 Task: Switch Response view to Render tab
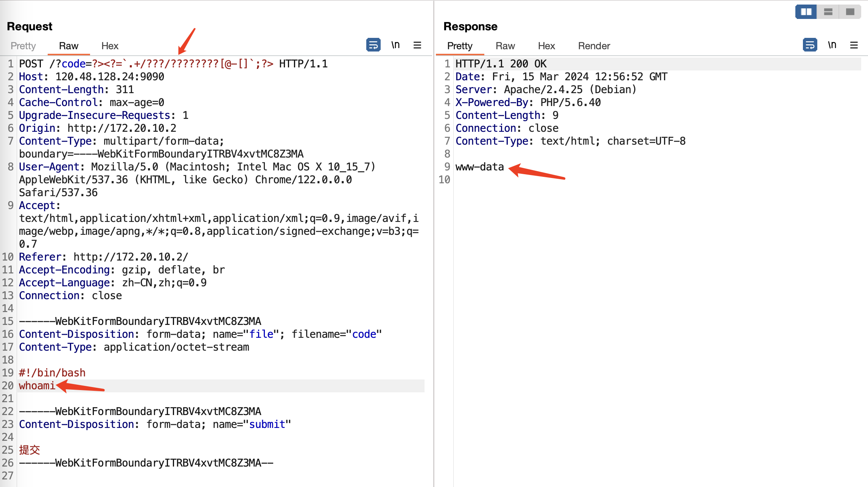(594, 46)
